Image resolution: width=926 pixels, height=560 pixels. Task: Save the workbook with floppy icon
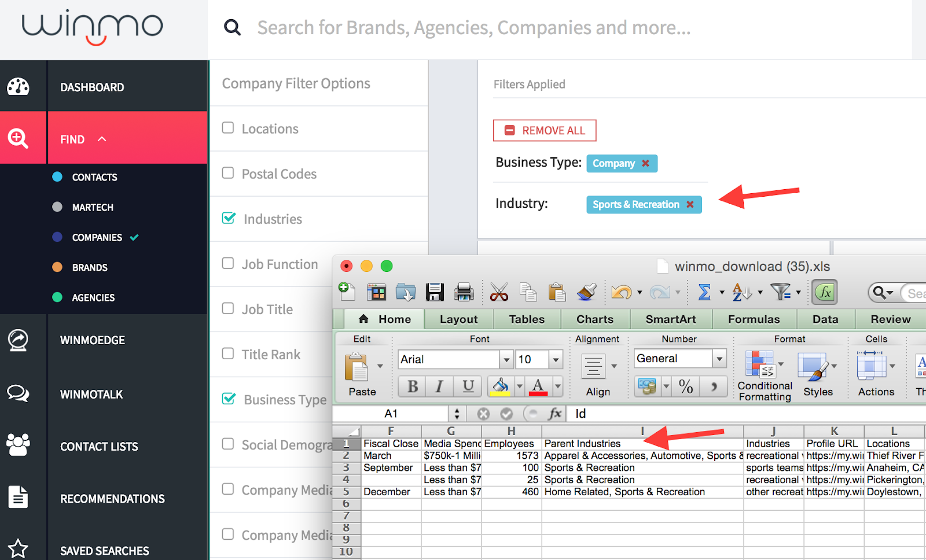(435, 292)
